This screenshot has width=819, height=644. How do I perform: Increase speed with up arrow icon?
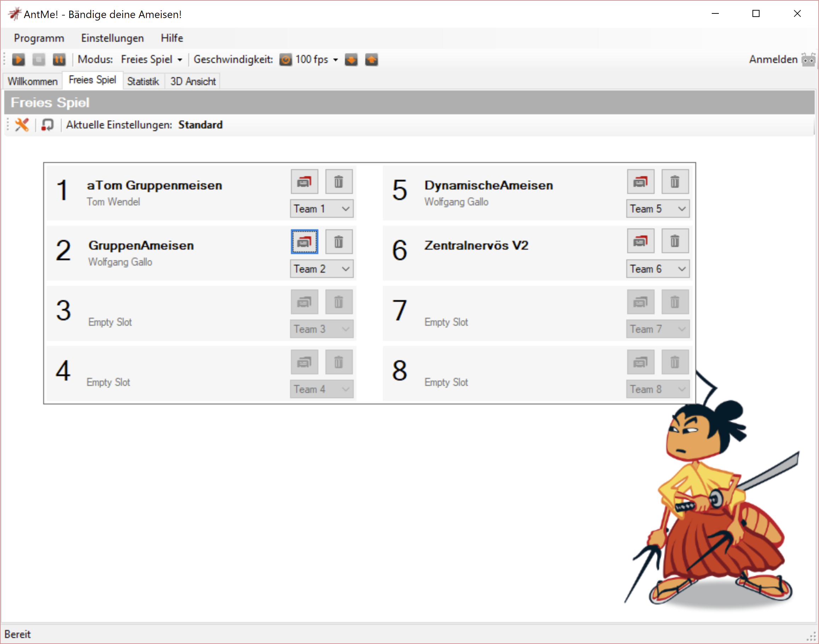(371, 59)
